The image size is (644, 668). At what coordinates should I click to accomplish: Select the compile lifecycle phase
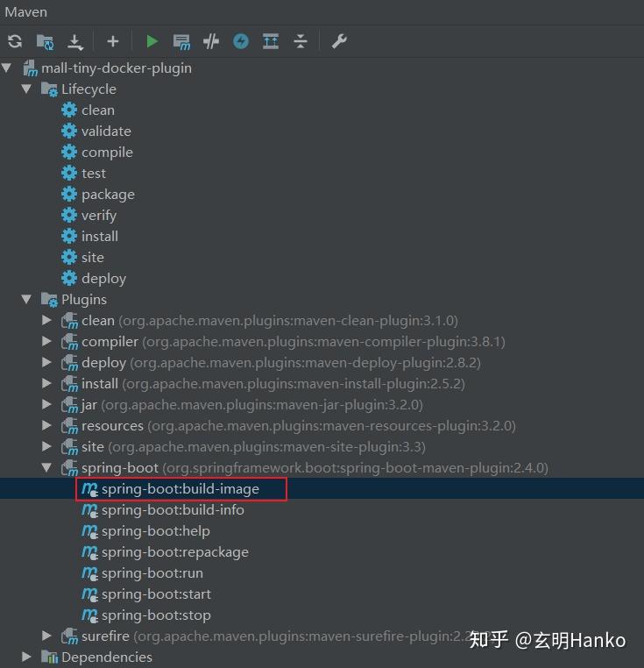107,153
